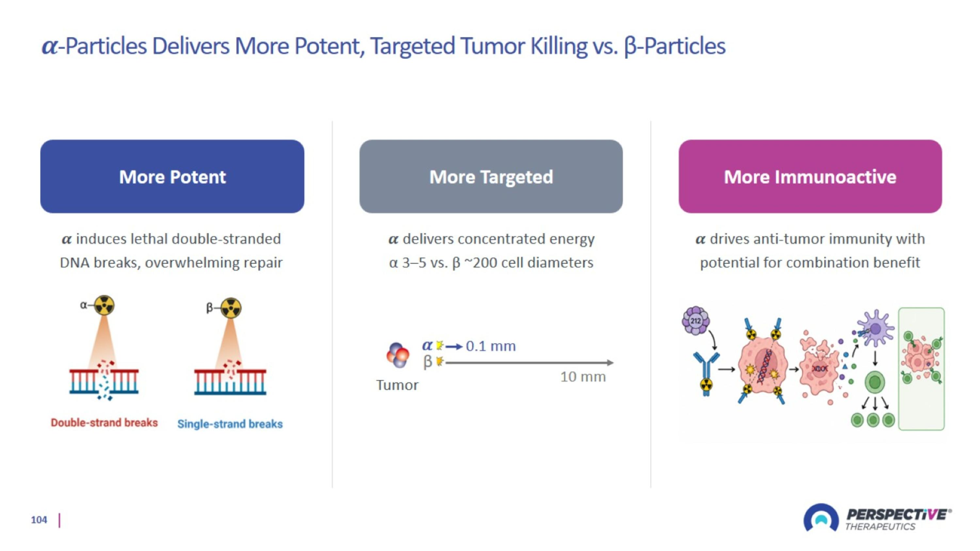Image resolution: width=980 pixels, height=551 pixels.
Task: Click the Double-strand breaks red label
Action: coord(104,422)
